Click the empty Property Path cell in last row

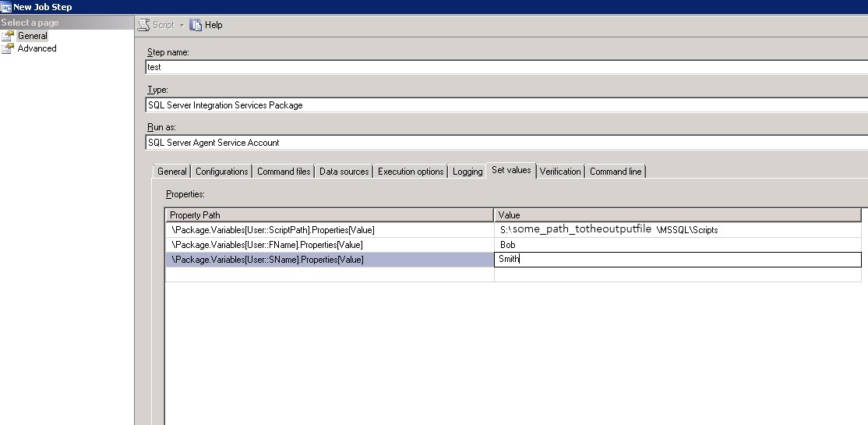click(330, 274)
